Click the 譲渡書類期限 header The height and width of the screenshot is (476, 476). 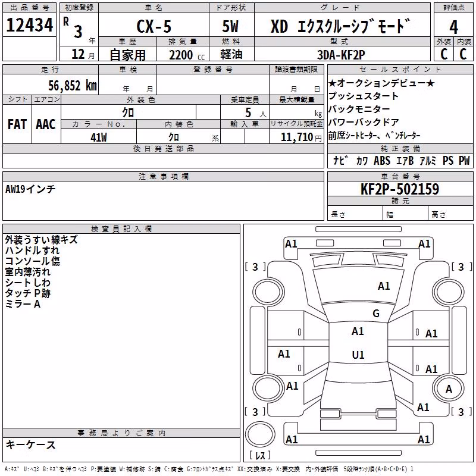coord(296,69)
